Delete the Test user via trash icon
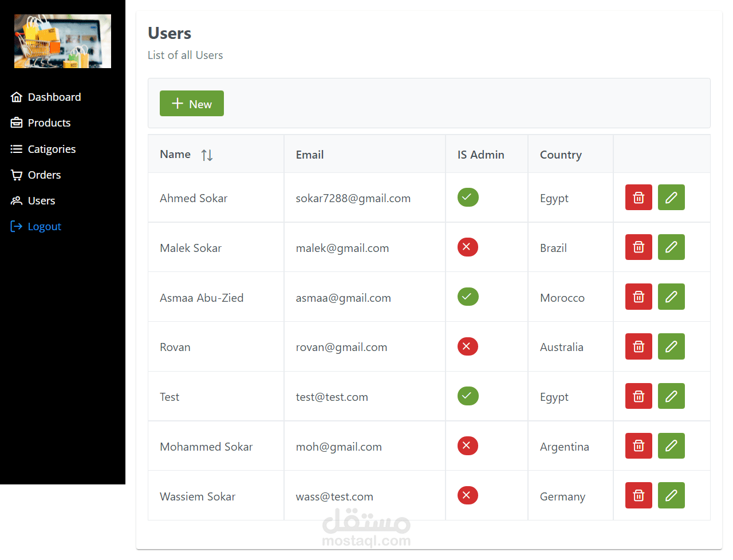 (x=639, y=396)
